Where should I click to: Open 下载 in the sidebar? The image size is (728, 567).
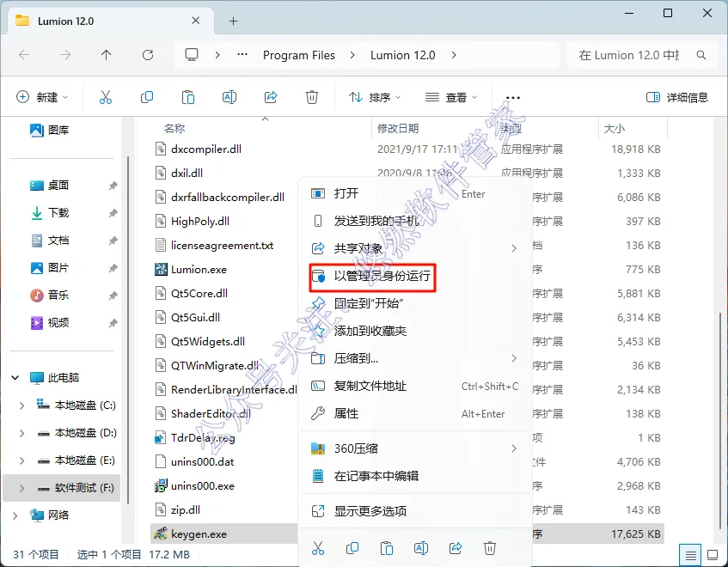(50, 213)
